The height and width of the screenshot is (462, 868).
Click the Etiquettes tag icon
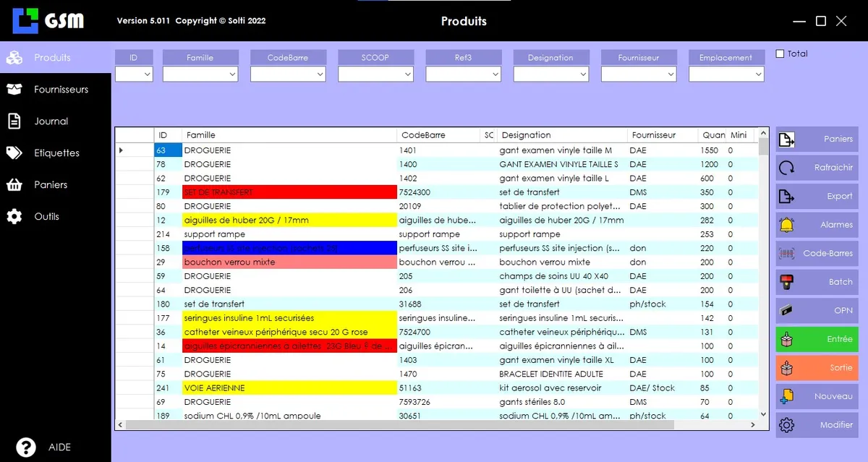(14, 153)
